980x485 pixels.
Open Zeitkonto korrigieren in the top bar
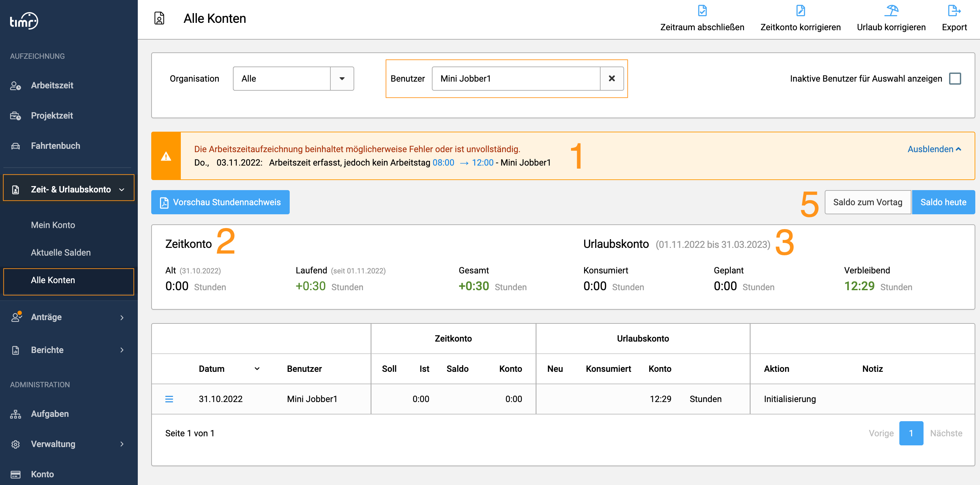point(800,18)
